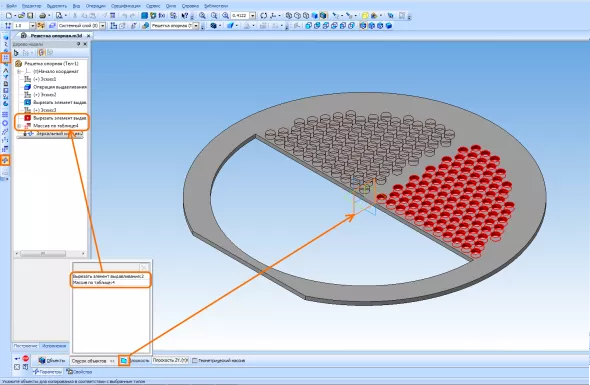Click the New document icon
590x385 pixels.
pyautogui.click(x=8, y=15)
